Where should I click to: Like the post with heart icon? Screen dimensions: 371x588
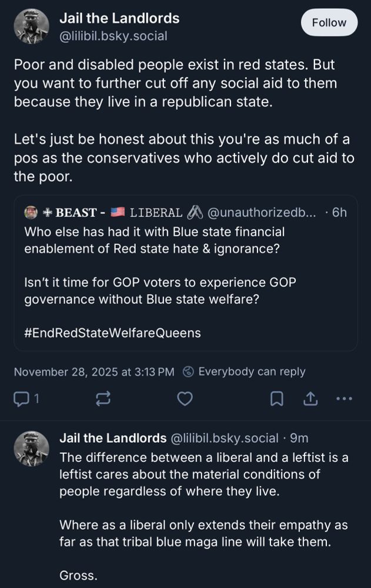click(185, 399)
